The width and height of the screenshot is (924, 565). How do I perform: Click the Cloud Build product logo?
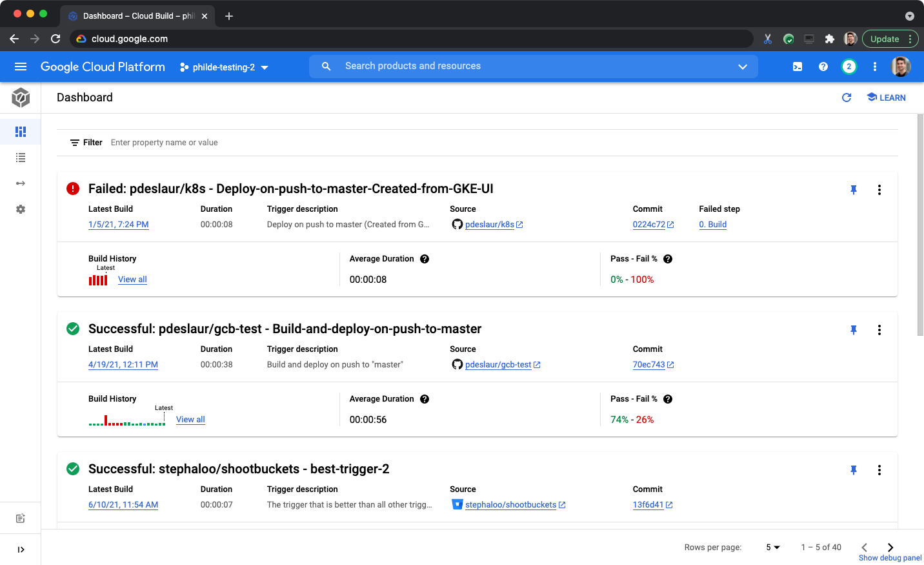click(x=21, y=98)
